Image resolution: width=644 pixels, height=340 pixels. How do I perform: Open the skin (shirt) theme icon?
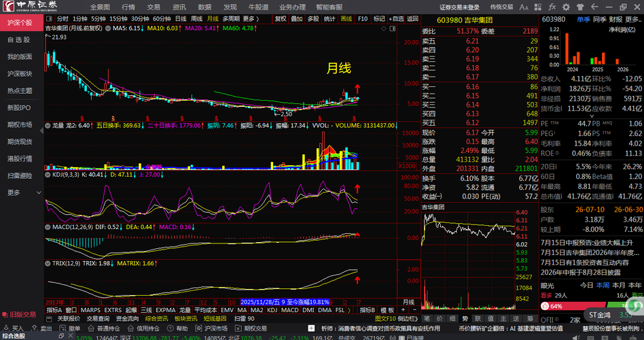580,7
